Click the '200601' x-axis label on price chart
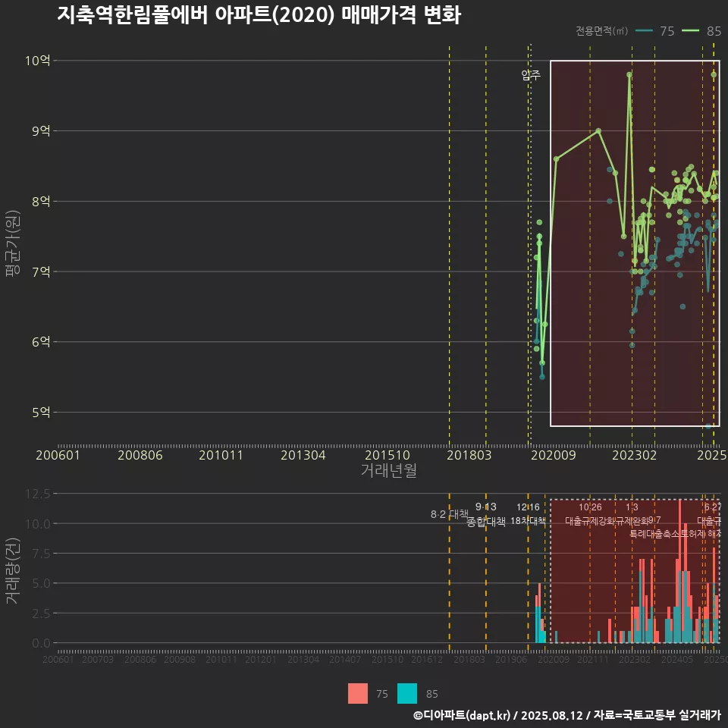Image resolution: width=728 pixels, height=728 pixels. point(58,455)
